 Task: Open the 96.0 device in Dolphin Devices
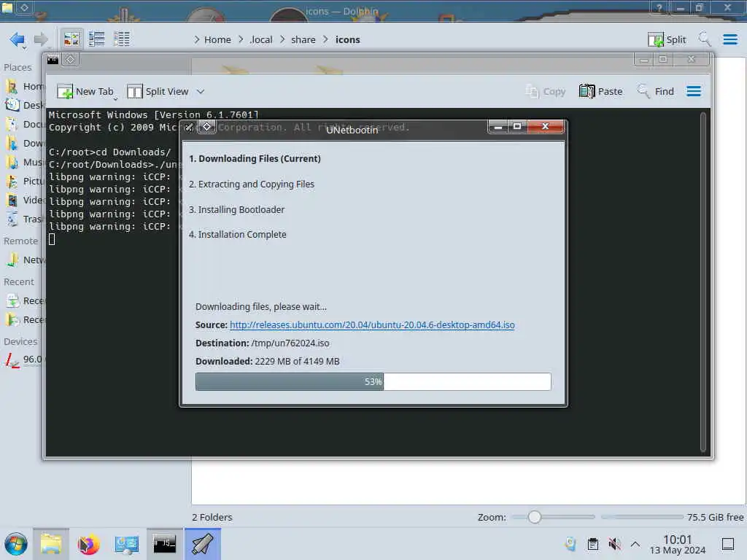click(x=24, y=359)
